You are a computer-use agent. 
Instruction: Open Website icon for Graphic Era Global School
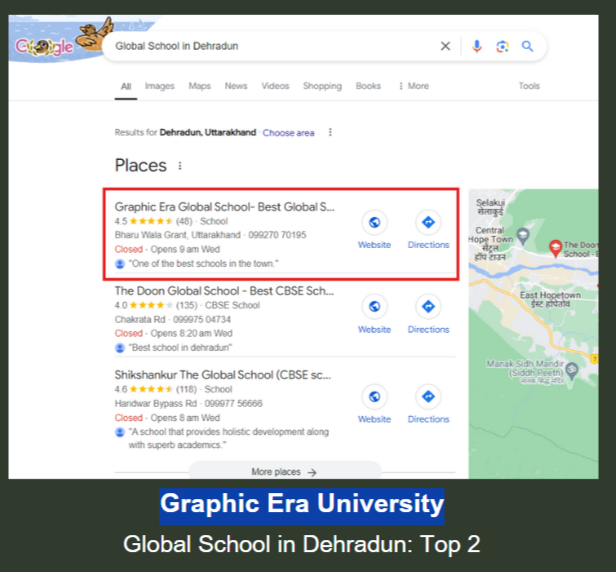click(x=374, y=222)
